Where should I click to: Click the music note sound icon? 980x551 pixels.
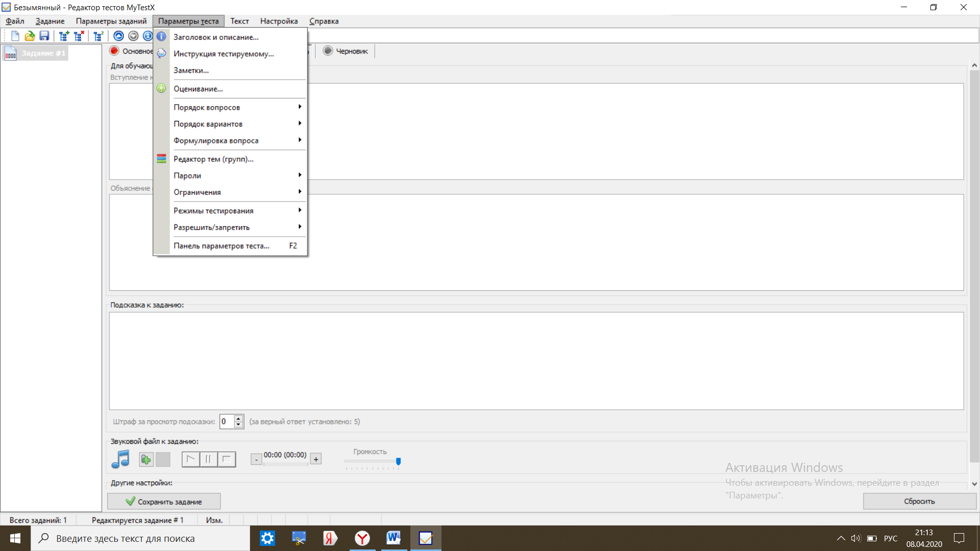[120, 459]
